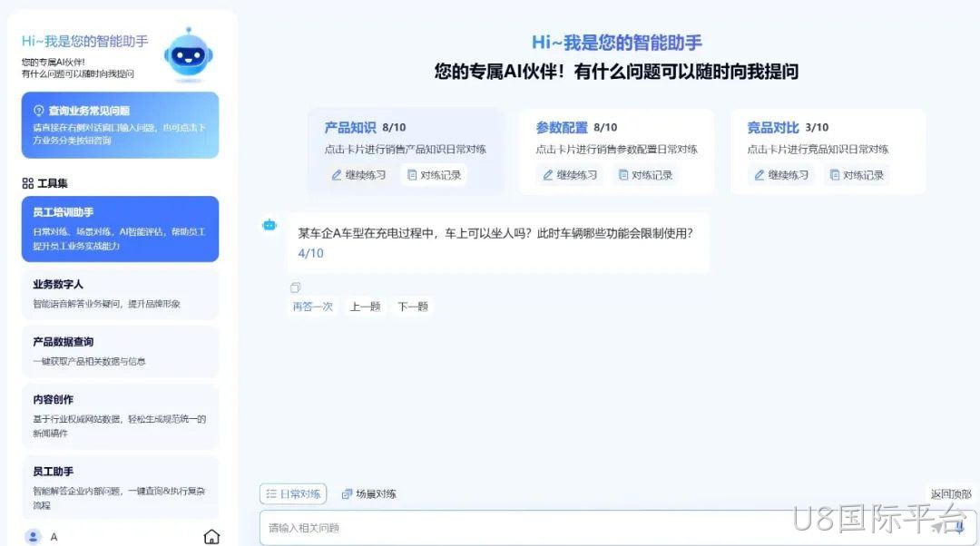Open the 业务数字人 tool

120,294
